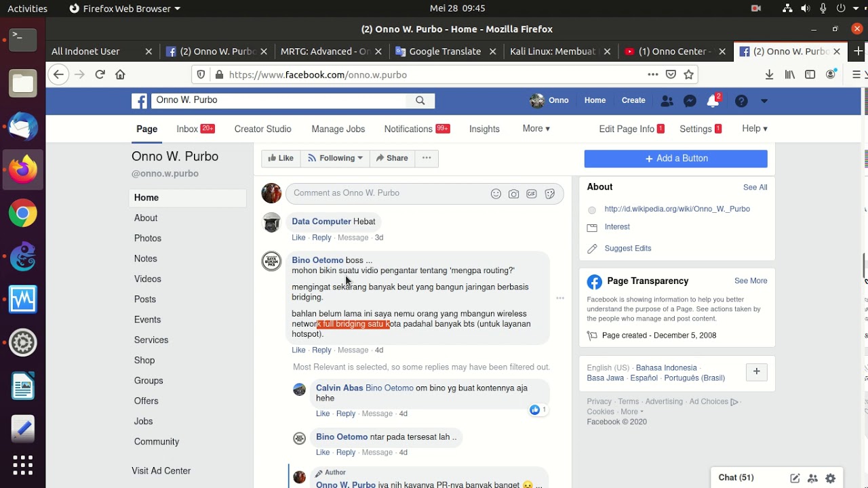
Task: Open LibreOffice Writer from dock
Action: [22, 386]
